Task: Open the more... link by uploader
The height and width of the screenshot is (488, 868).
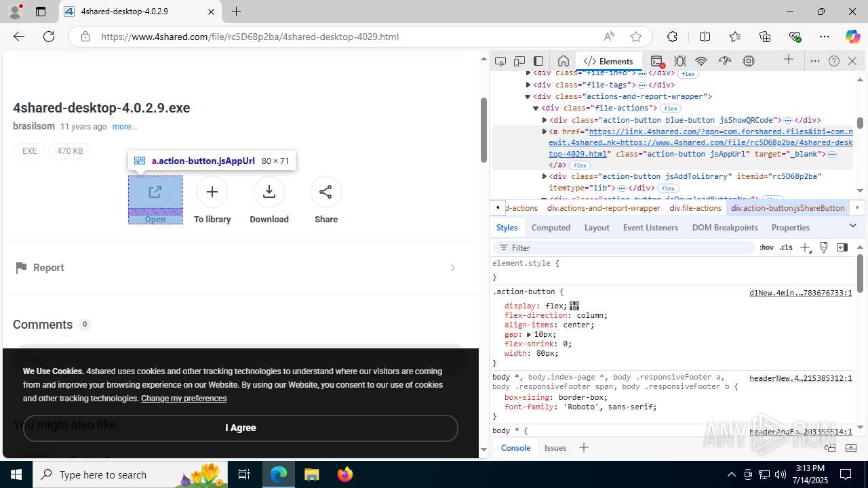Action: click(x=125, y=127)
